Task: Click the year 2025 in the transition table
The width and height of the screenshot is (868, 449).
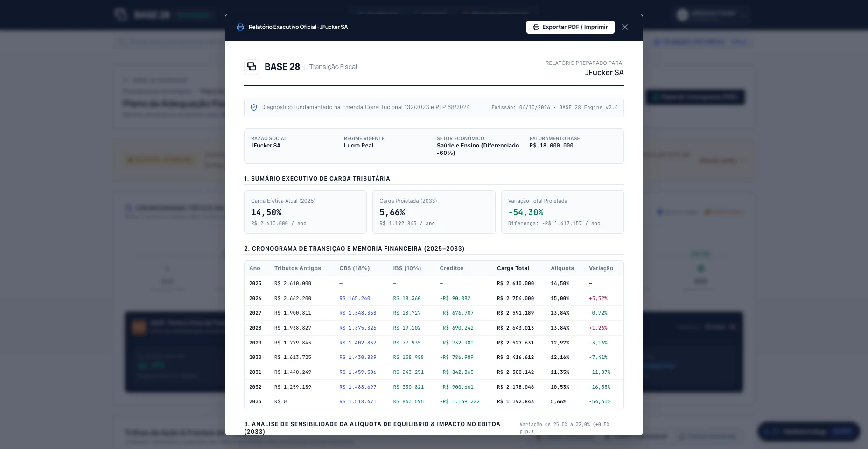Action: (255, 284)
